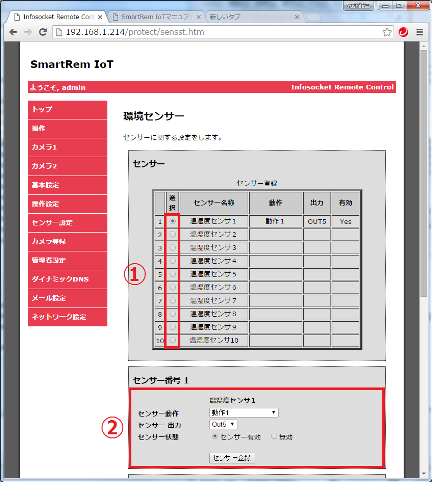
Task: Switch to the third browser tab
Action: click(255, 17)
